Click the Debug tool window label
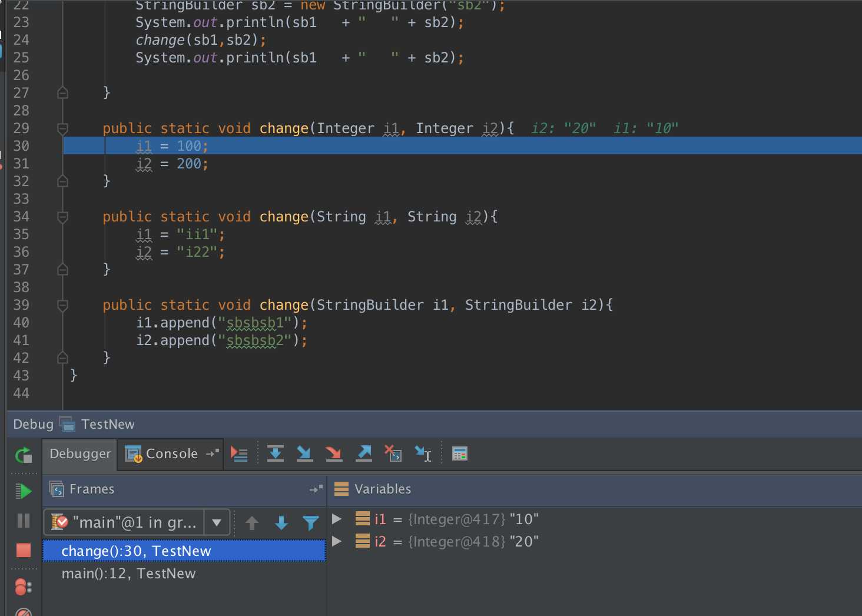This screenshot has height=616, width=862. coord(33,424)
